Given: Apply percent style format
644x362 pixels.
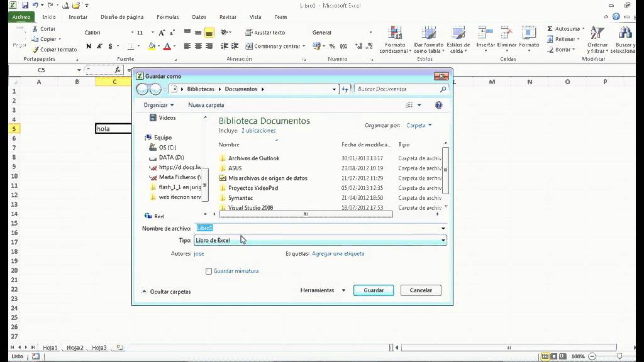Looking at the screenshot, I should (332, 47).
